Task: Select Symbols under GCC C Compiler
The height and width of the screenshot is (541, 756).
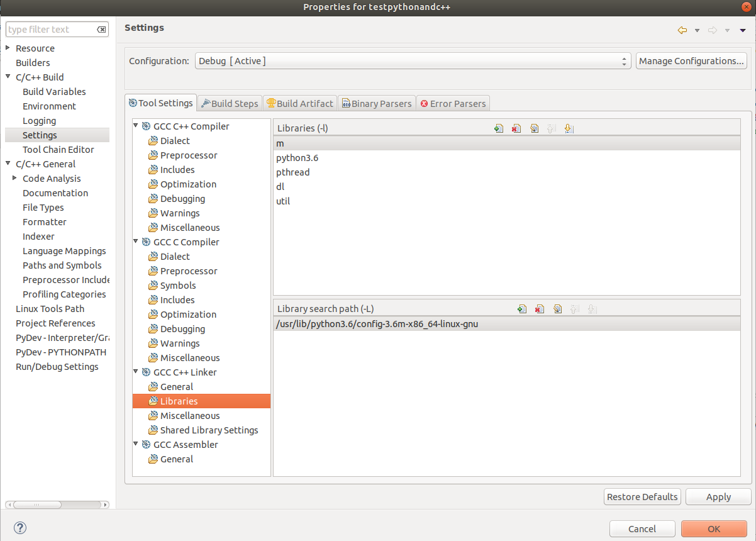Action: tap(178, 286)
